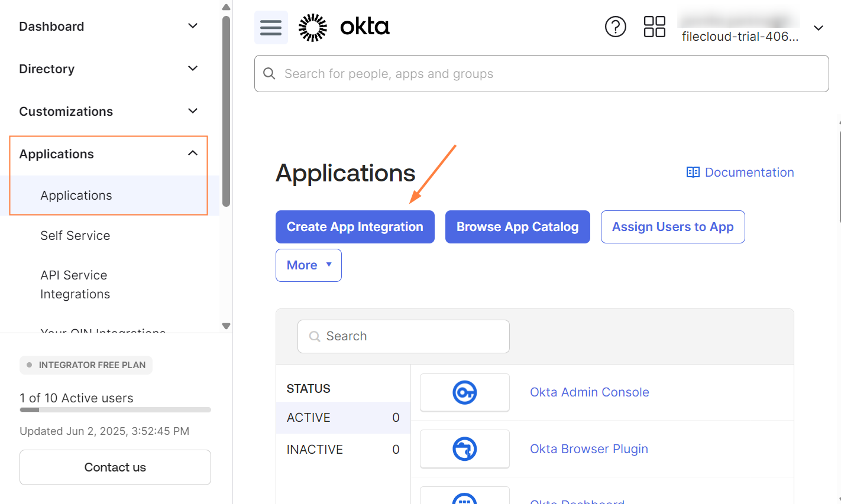Click the Okta Browser Plugin app icon
The width and height of the screenshot is (841, 504).
click(x=464, y=449)
